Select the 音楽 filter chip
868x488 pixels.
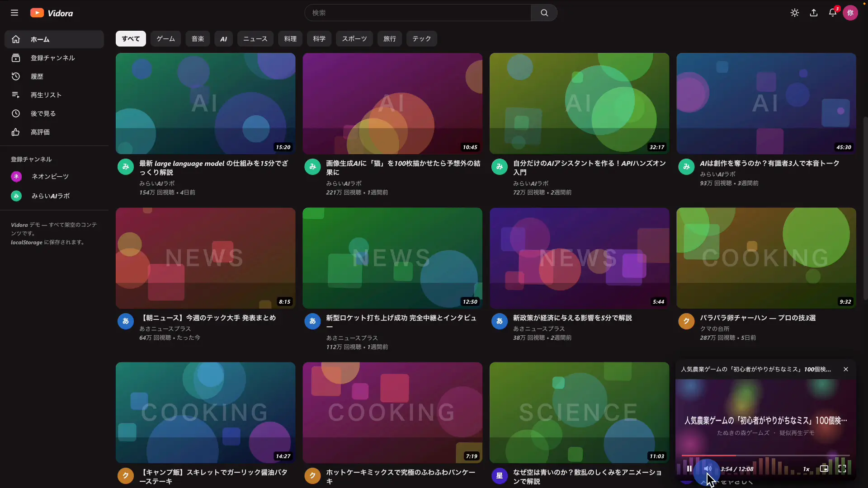click(x=198, y=39)
